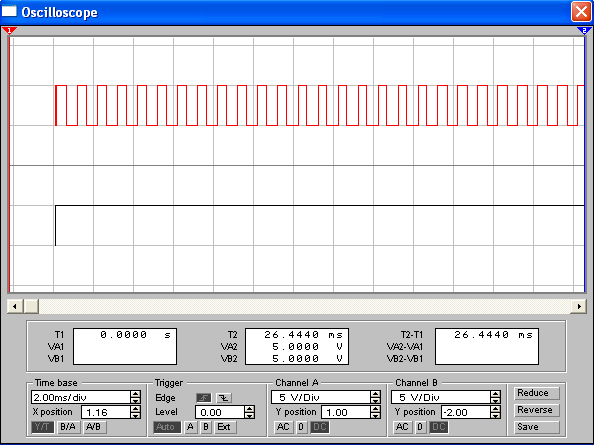Click the Reverse button
The image size is (594, 445).
pos(536,410)
